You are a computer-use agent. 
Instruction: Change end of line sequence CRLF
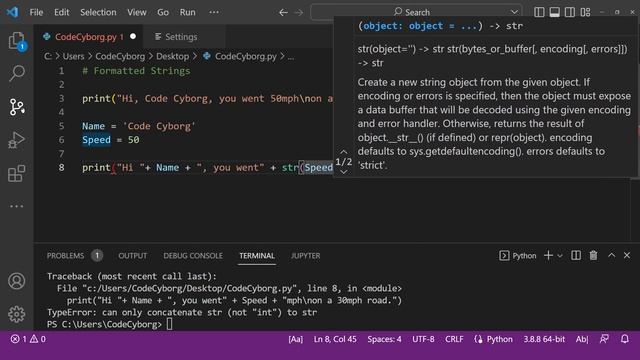pyautogui.click(x=454, y=339)
